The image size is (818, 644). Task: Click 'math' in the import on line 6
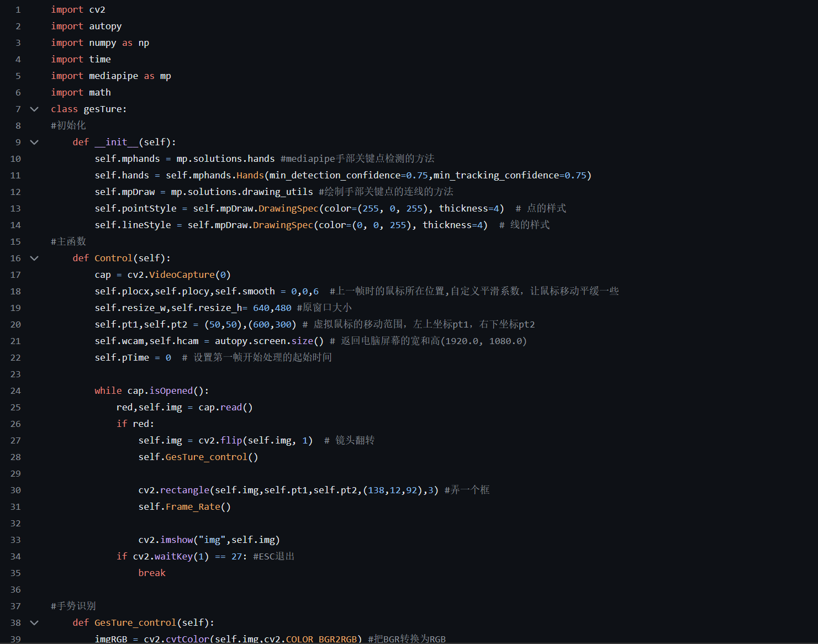click(100, 92)
